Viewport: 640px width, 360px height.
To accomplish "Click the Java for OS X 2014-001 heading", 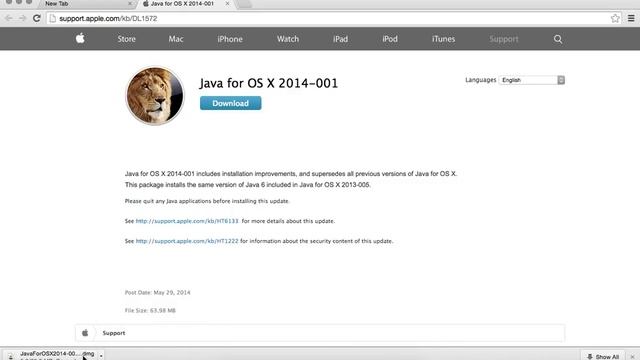I will [269, 83].
